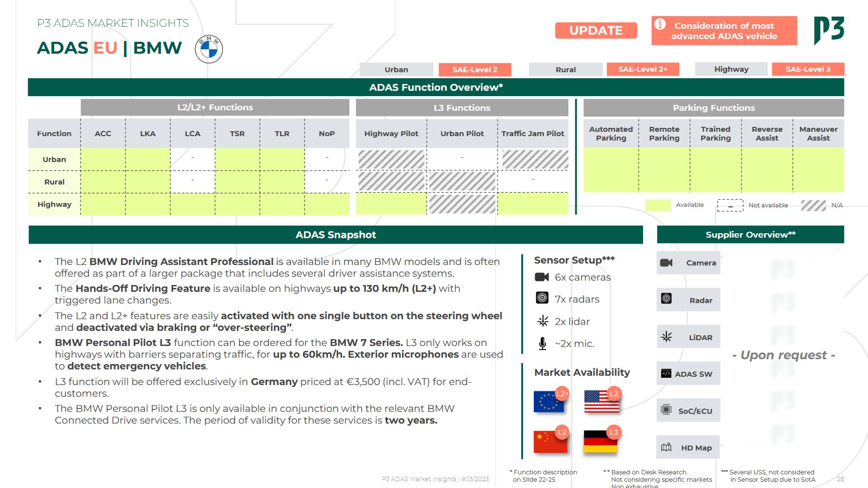Click the L3 Functions header
The image size is (868, 488).
point(462,107)
